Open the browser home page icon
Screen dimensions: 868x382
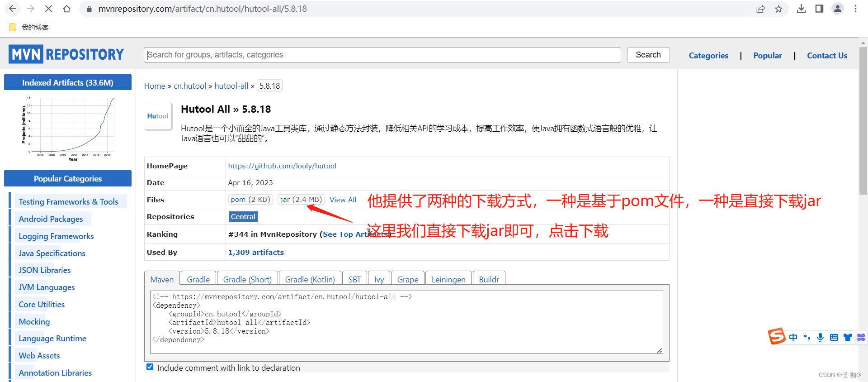pyautogui.click(x=66, y=9)
